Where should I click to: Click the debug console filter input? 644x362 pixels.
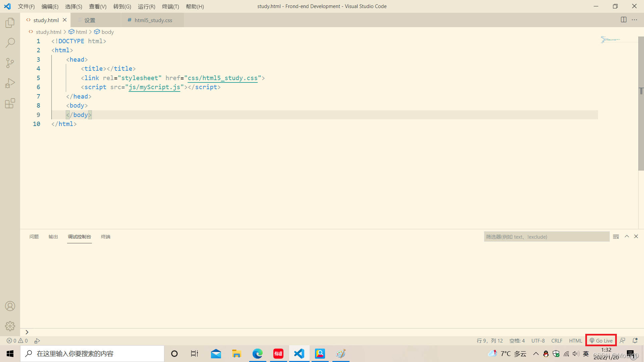point(546,237)
